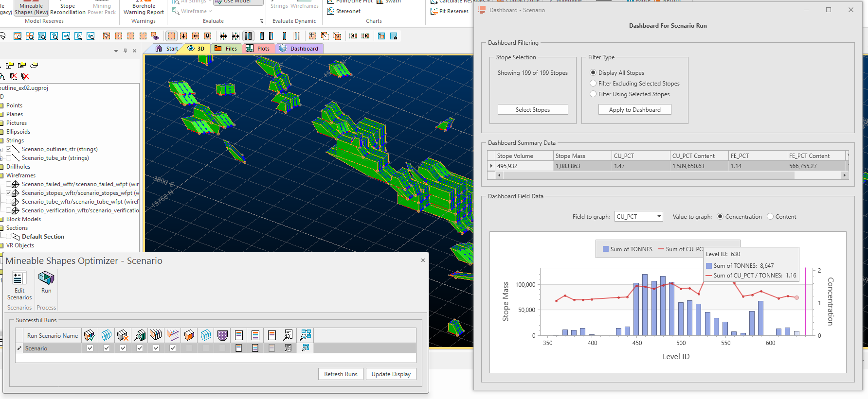This screenshot has height=399, width=868.
Task: Toggle Scenario_stopes_wftr wireframe visibility checkbox
Action: click(x=8, y=193)
